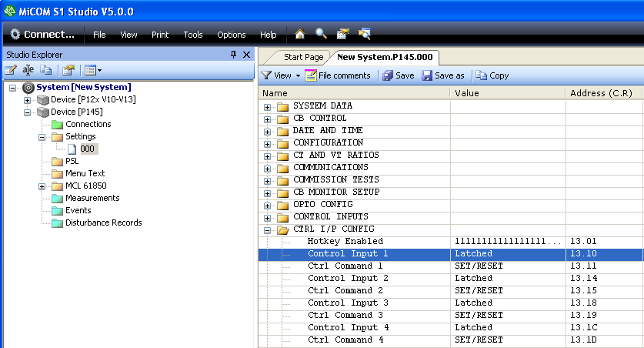Expand the CONTROL INPUTS group

(x=268, y=218)
